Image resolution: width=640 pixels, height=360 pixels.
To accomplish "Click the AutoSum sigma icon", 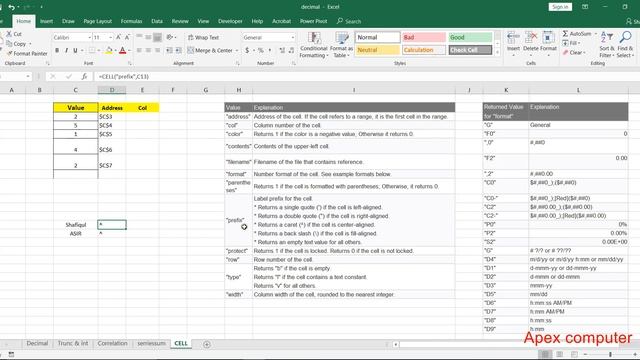I will (x=565, y=33).
